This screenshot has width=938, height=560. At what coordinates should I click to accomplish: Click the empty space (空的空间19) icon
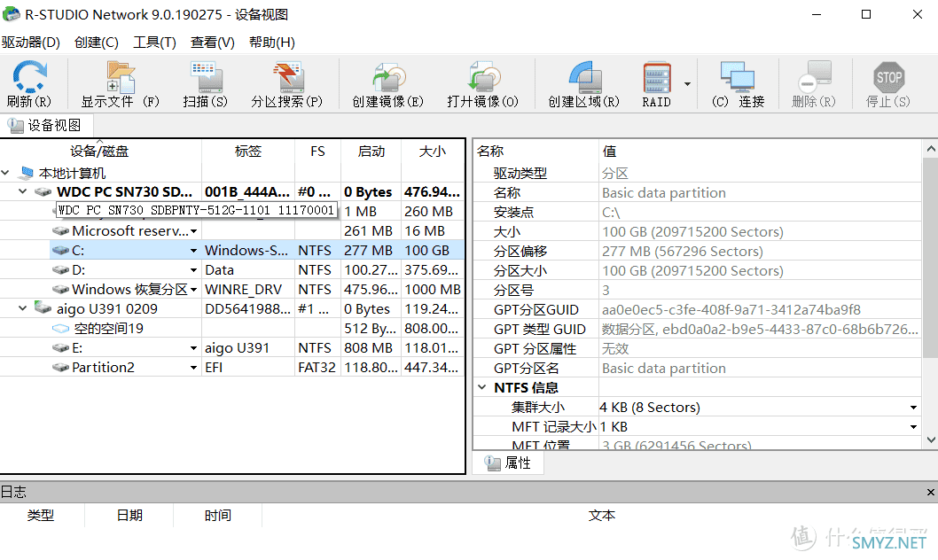(x=60, y=328)
